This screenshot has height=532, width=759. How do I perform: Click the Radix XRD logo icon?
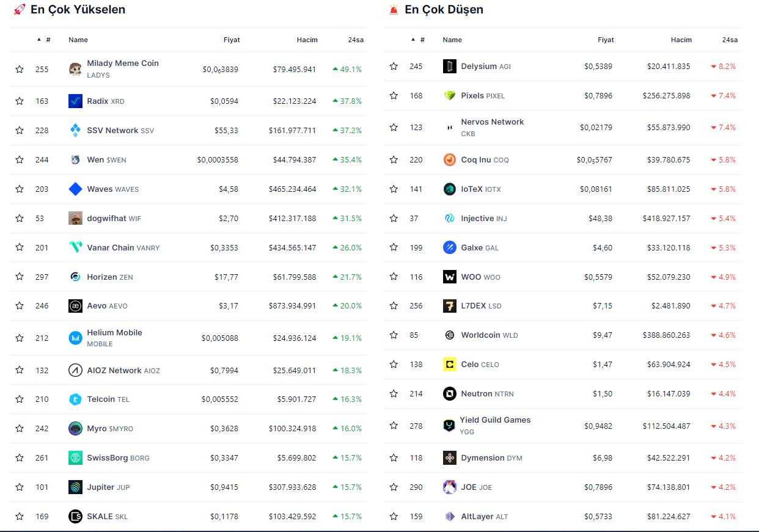click(x=75, y=101)
